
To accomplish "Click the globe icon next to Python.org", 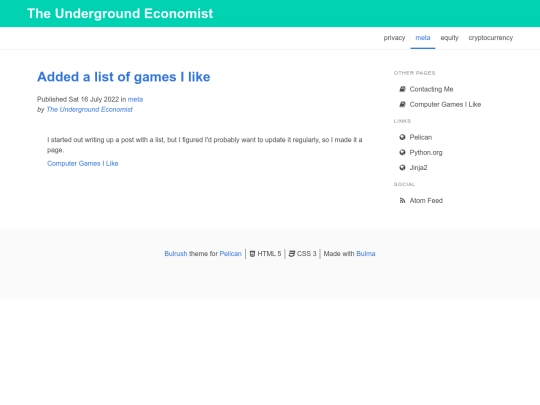I will pyautogui.click(x=402, y=152).
